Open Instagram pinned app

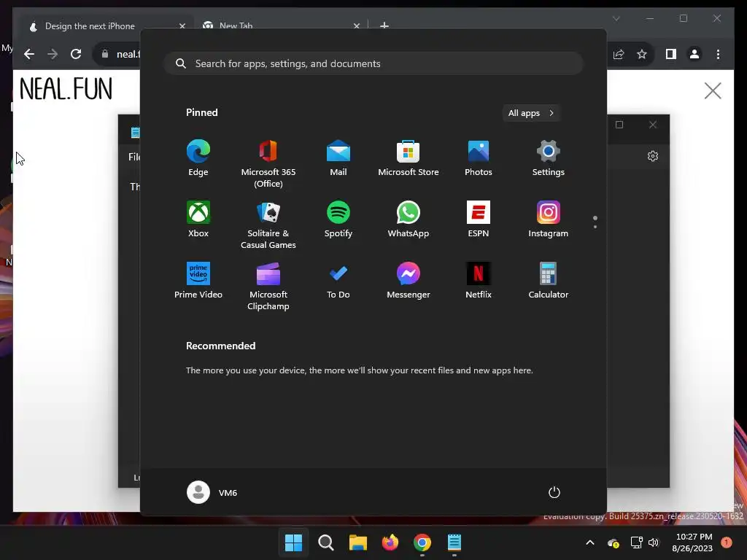[549, 219]
